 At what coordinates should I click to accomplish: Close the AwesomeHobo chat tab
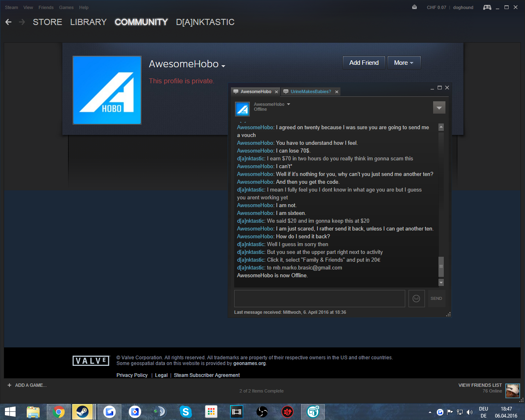[x=276, y=92]
